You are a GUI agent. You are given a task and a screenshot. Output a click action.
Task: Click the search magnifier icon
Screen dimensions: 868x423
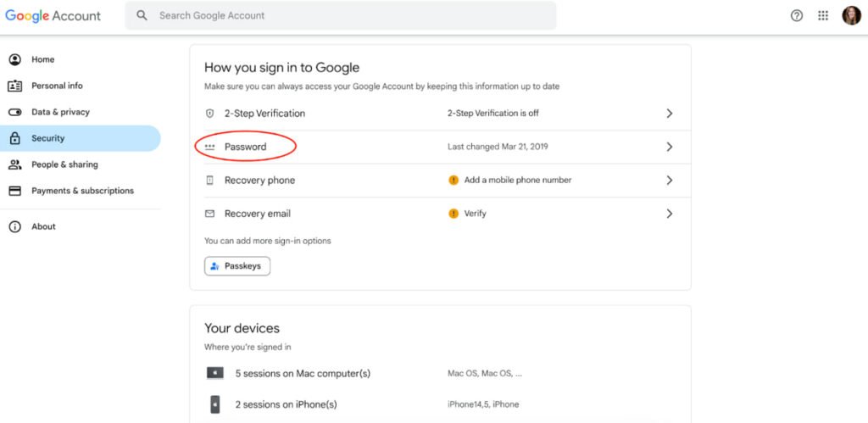point(142,15)
